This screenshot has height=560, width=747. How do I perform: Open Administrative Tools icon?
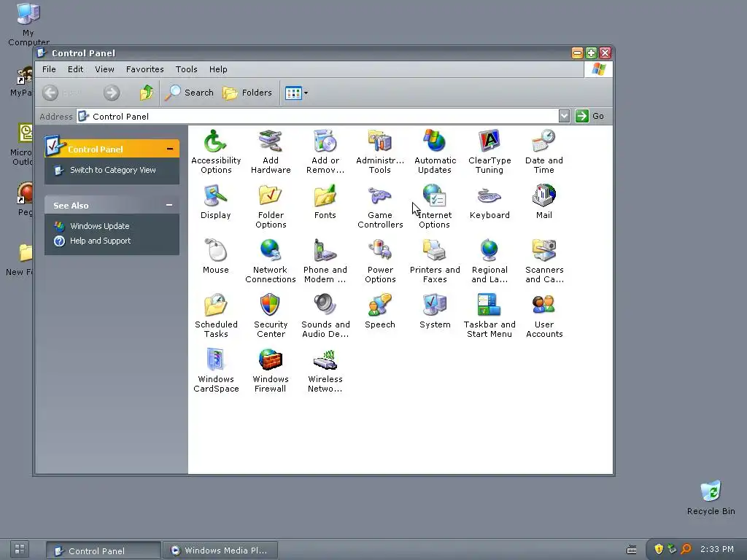379,152
